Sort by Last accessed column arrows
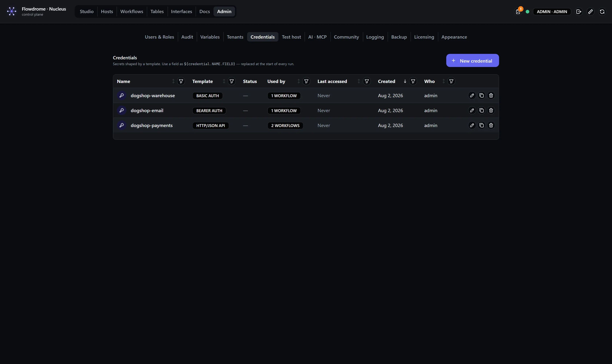This screenshot has height=364, width=612. [x=359, y=81]
